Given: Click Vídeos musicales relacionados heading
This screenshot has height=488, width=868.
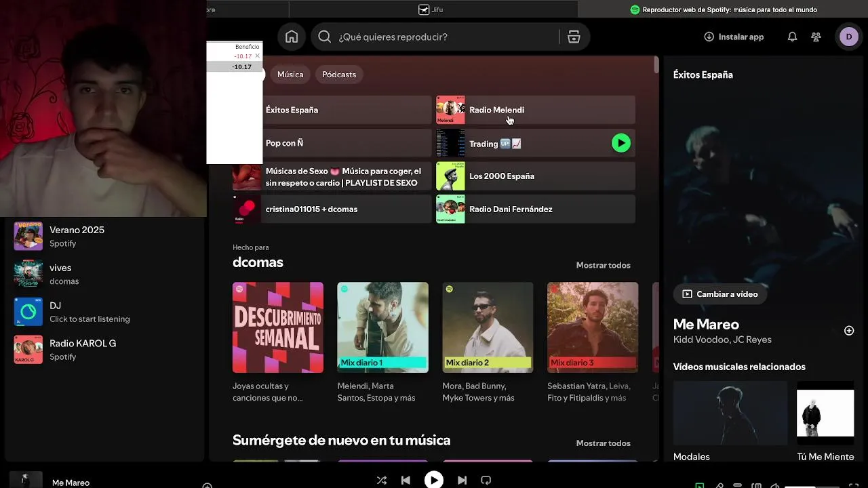Looking at the screenshot, I should click(x=739, y=367).
